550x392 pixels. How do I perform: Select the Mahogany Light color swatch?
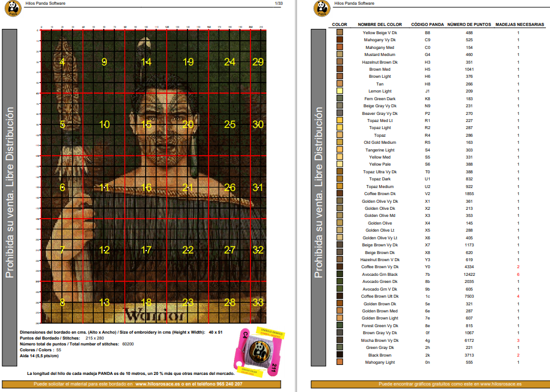click(340, 363)
